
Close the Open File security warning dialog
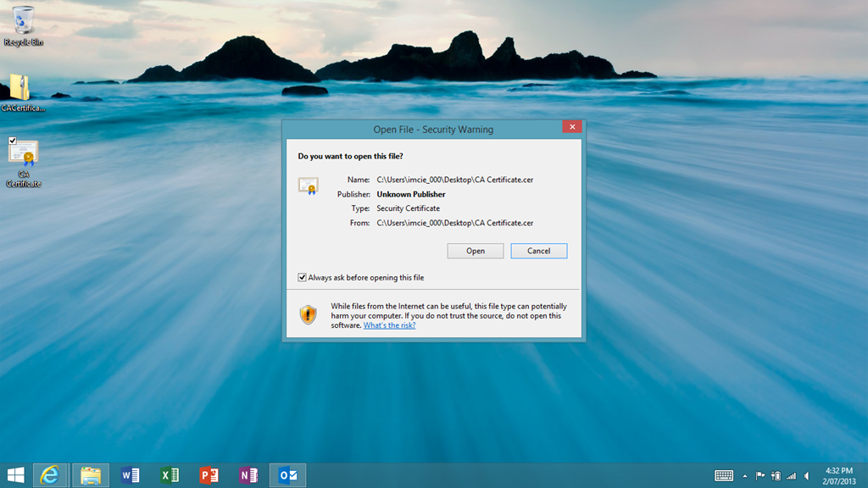click(571, 127)
